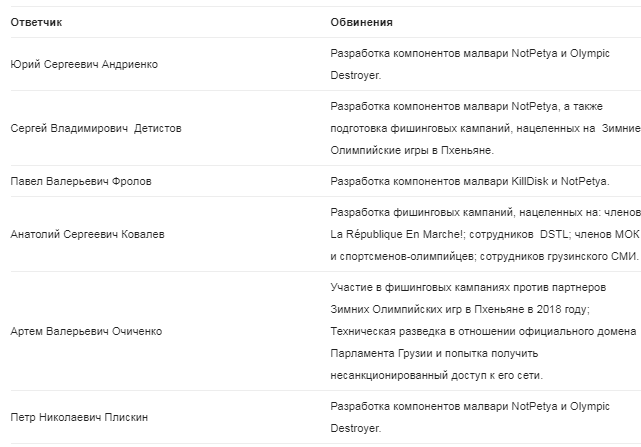Click the KillDisk и NotPetya charge text
The height and width of the screenshot is (447, 641).
(470, 181)
